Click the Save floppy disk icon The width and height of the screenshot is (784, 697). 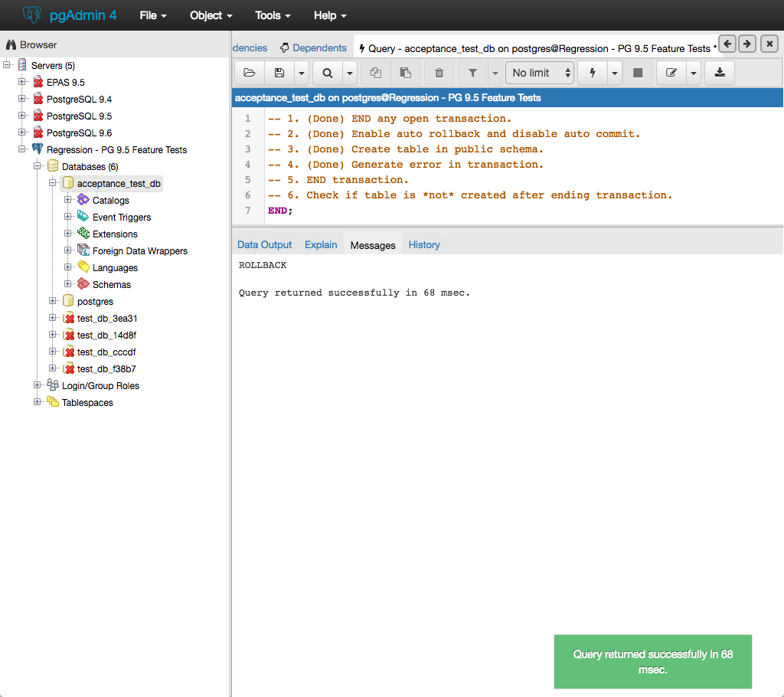(x=279, y=73)
